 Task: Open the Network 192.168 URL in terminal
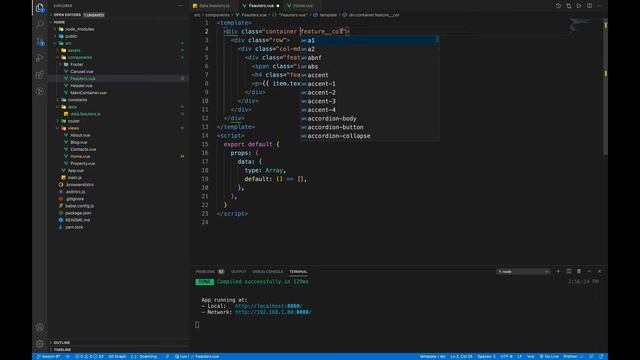pos(273,312)
